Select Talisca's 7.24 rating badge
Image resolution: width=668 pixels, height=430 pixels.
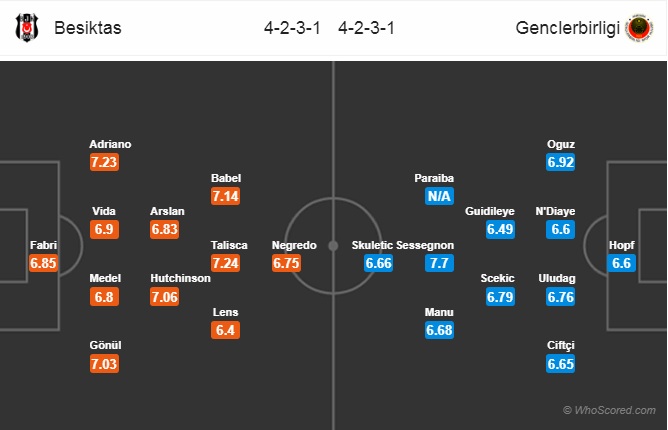pos(225,263)
